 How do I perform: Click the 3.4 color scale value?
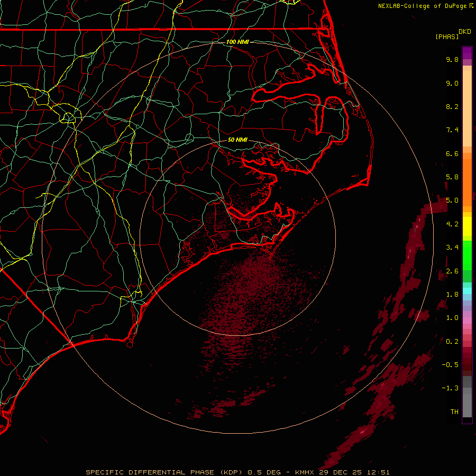[x=452, y=248]
